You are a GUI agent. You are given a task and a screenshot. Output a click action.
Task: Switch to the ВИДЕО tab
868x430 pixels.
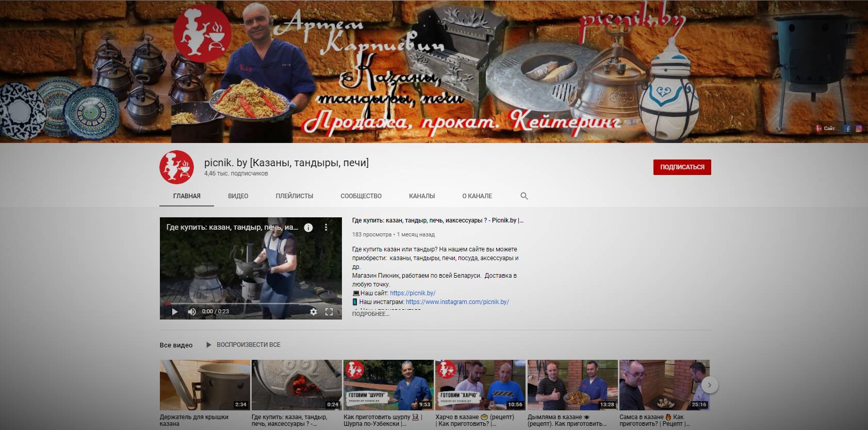tap(238, 196)
